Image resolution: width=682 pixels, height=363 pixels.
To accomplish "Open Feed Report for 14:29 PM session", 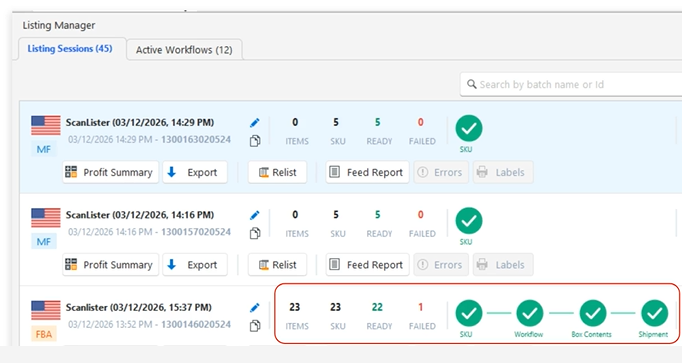I will coord(367,172).
